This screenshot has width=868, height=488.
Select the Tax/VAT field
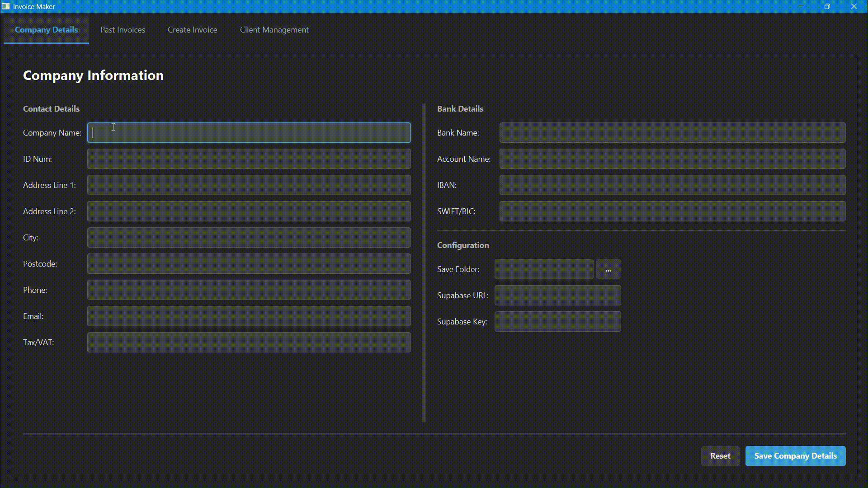(x=249, y=342)
